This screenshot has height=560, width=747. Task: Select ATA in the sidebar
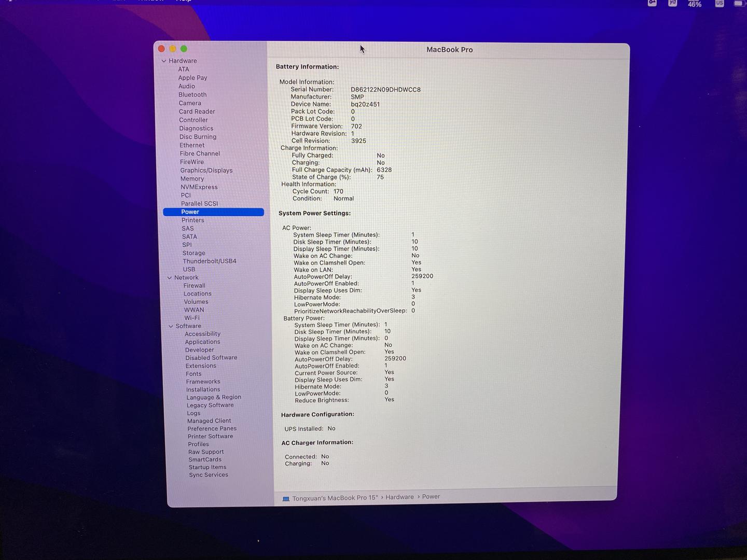pos(184,69)
